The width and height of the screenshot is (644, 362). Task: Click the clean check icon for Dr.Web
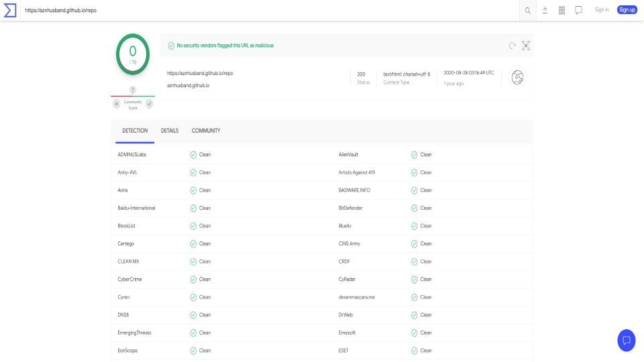(414, 315)
